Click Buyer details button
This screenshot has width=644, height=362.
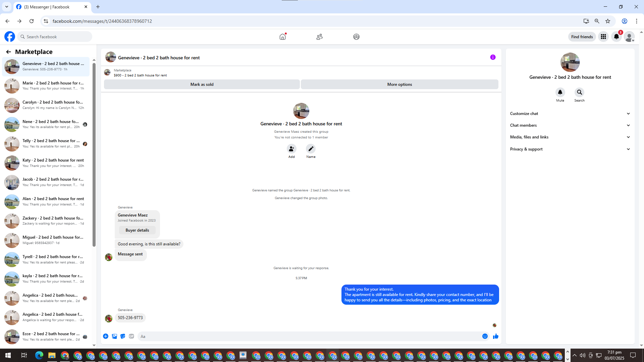pos(137,230)
